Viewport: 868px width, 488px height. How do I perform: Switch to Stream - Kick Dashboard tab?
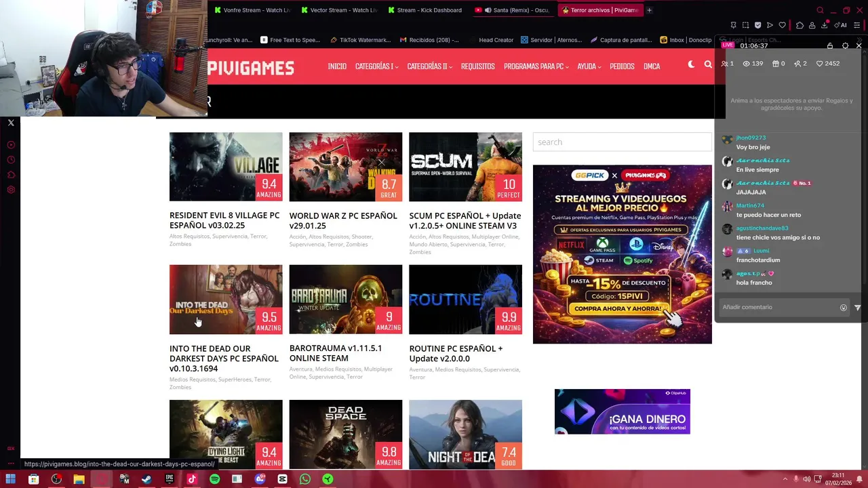click(x=426, y=10)
